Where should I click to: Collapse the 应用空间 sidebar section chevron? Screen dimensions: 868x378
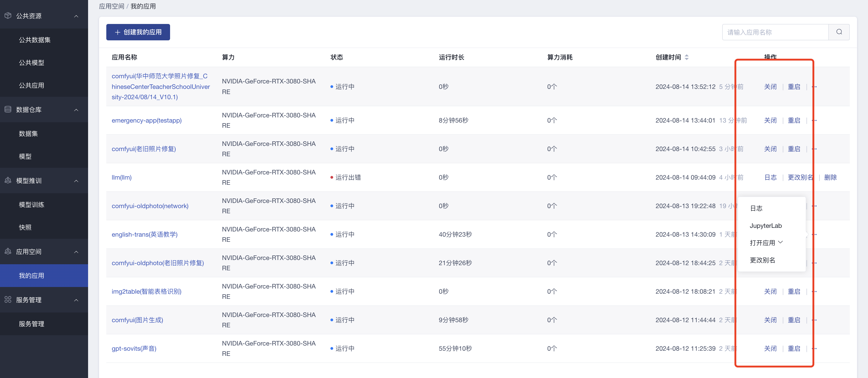coord(76,251)
